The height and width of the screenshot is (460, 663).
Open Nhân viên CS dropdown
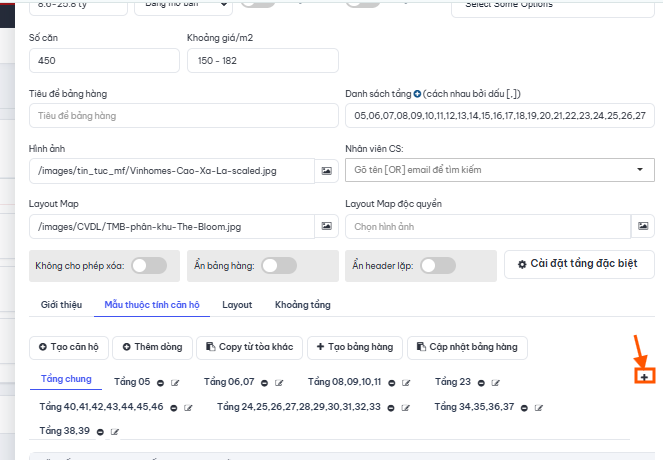(x=500, y=170)
